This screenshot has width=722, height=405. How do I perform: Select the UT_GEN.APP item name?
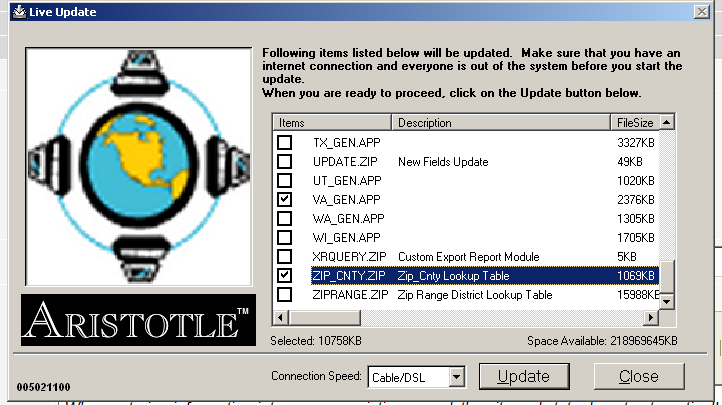click(x=347, y=180)
